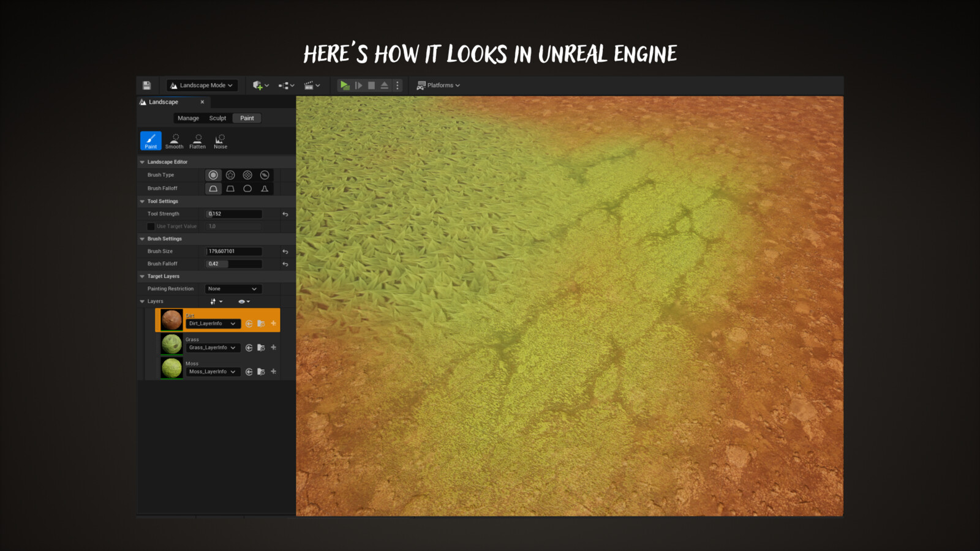980x551 pixels.
Task: Close the Landscape panel tab
Action: [x=202, y=102]
